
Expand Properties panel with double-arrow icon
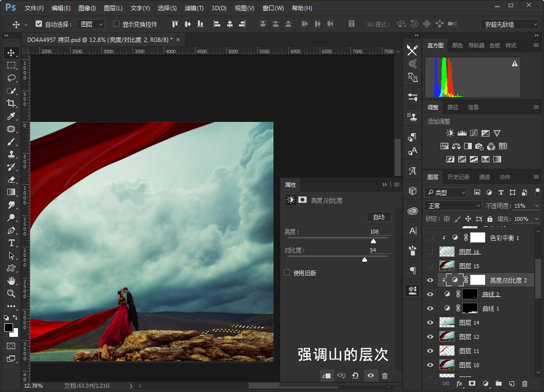pos(385,185)
